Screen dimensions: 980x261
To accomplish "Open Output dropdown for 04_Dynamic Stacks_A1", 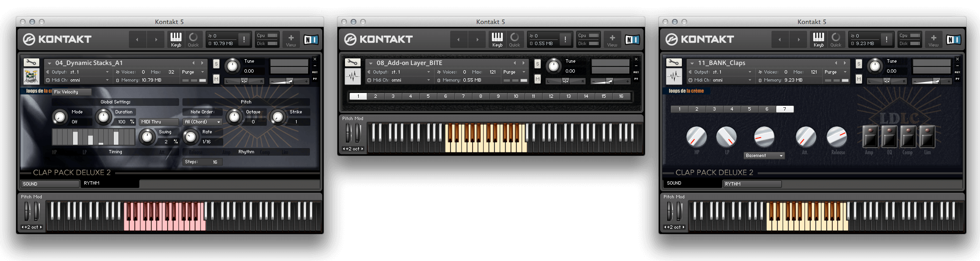I will 78,72.
